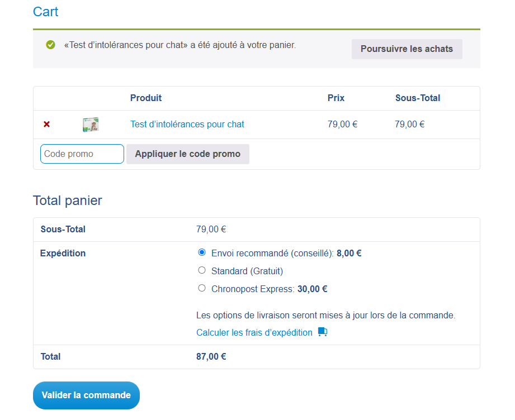This screenshot has width=515, height=420.
Task: Remove the cat test with the red X
Action: [x=47, y=125]
